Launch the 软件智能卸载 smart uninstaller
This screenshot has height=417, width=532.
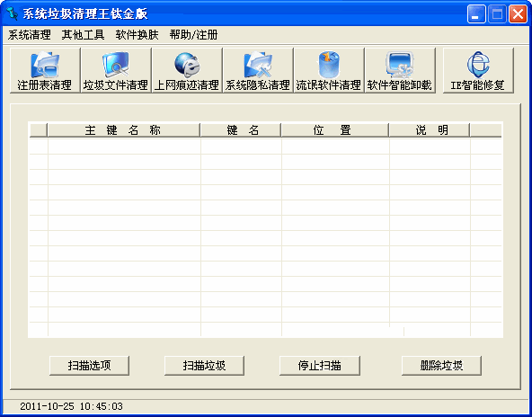point(400,70)
